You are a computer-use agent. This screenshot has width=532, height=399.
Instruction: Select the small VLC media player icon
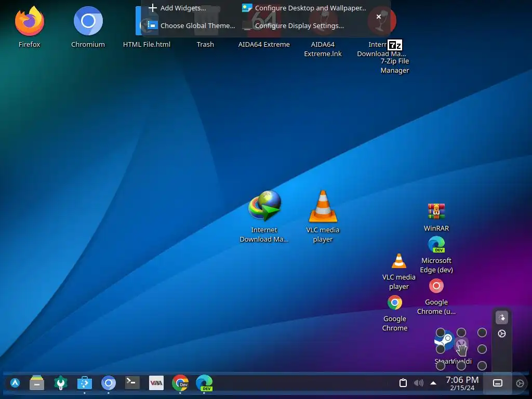(x=398, y=261)
